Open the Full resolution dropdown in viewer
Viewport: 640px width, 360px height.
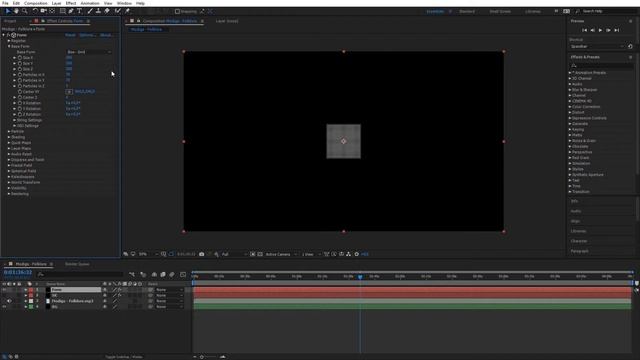[234, 254]
